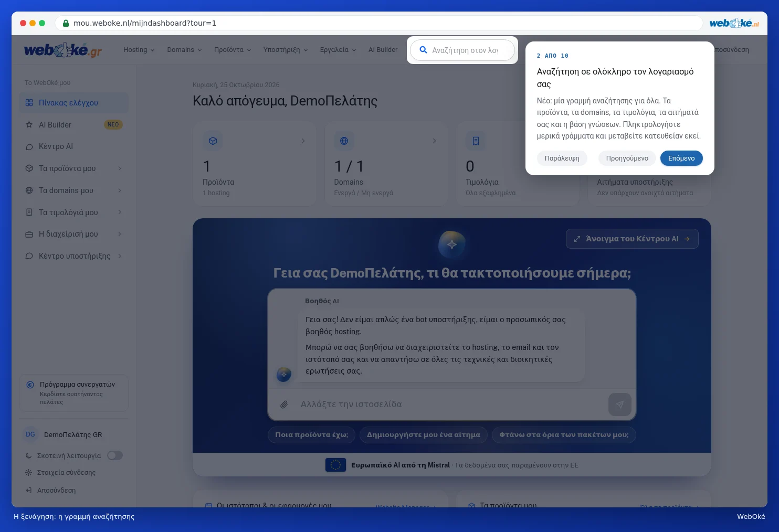
Task: Click the Πίνακας ελέγχου grid icon
Action: pos(29,103)
